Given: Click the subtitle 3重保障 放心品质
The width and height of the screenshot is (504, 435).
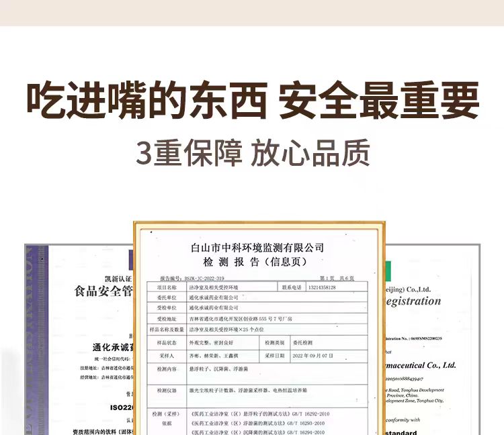Looking at the screenshot, I should pyautogui.click(x=253, y=153).
